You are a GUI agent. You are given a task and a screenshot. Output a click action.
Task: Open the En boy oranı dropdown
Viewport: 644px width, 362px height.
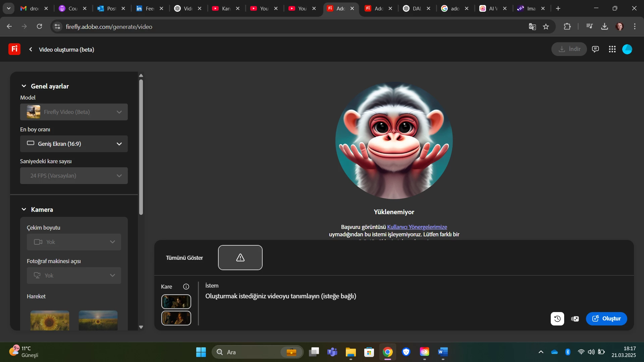tap(74, 144)
